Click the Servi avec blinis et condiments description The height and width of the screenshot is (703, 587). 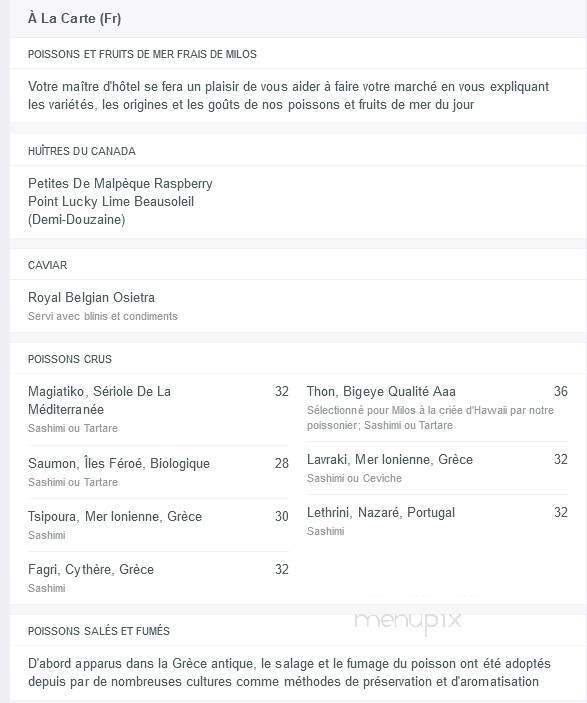pos(103,316)
